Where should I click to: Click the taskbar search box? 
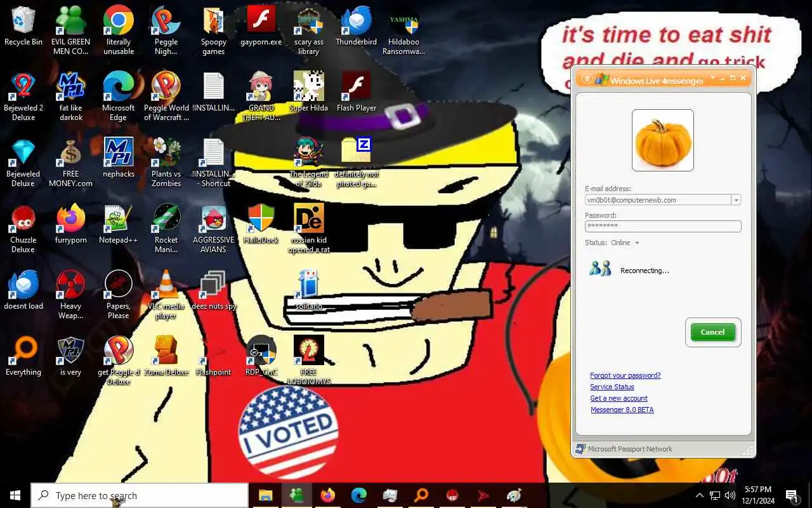point(140,495)
